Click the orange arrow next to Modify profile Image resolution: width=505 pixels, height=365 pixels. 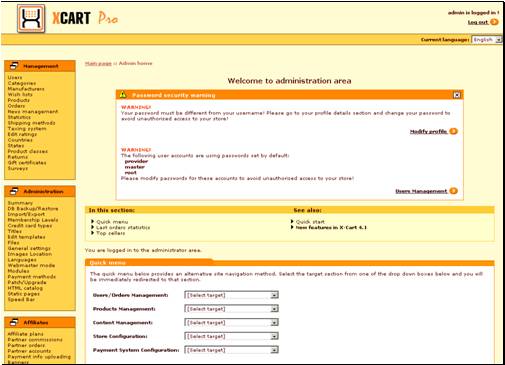(x=453, y=131)
